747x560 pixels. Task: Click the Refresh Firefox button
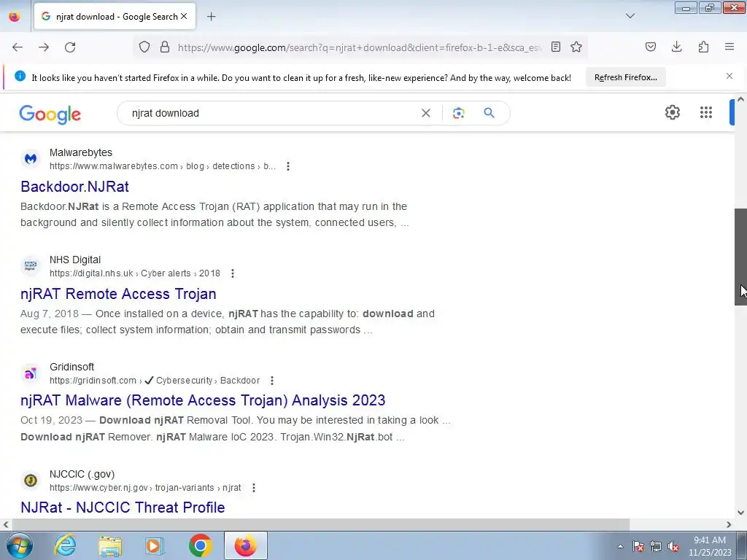click(625, 77)
